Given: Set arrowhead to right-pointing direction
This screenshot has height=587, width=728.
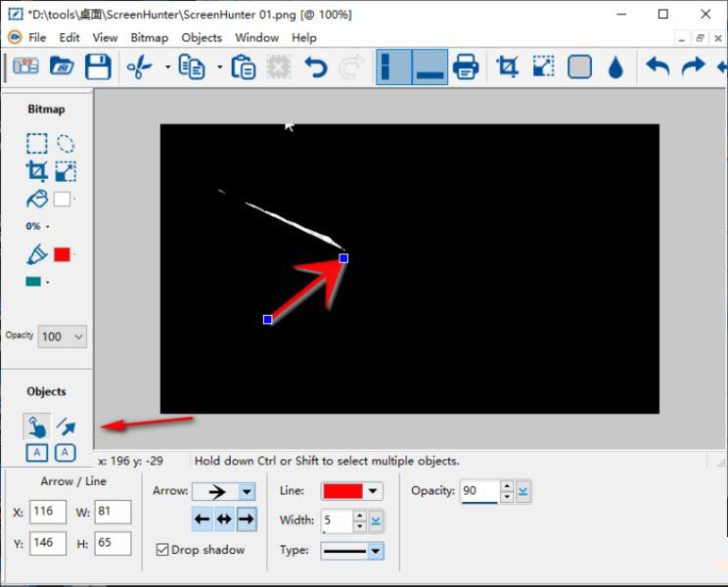Looking at the screenshot, I should tap(247, 519).
